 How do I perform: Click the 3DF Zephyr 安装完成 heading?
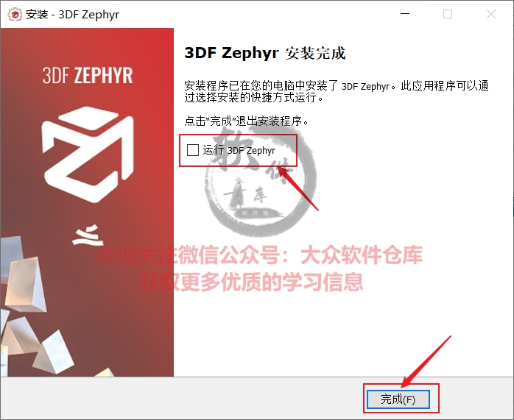265,53
